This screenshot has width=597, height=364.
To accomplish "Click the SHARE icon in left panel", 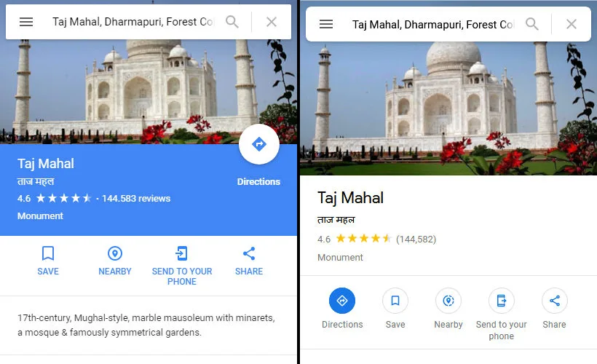I will [x=248, y=253].
